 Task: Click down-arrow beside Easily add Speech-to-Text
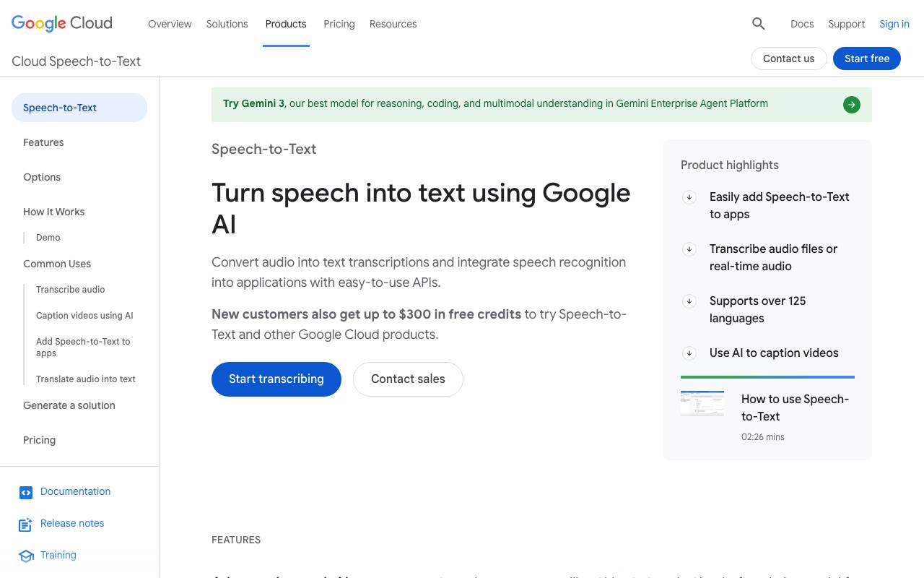[x=689, y=197]
